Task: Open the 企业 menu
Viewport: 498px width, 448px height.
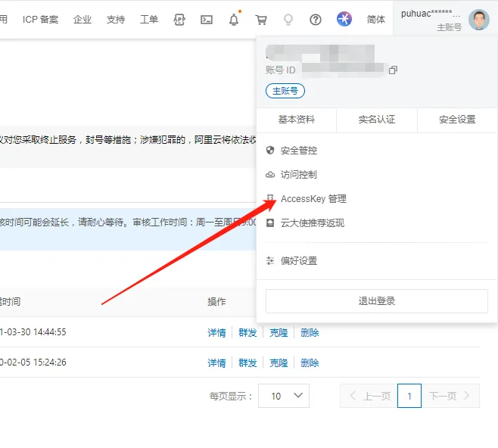Action: point(82,20)
